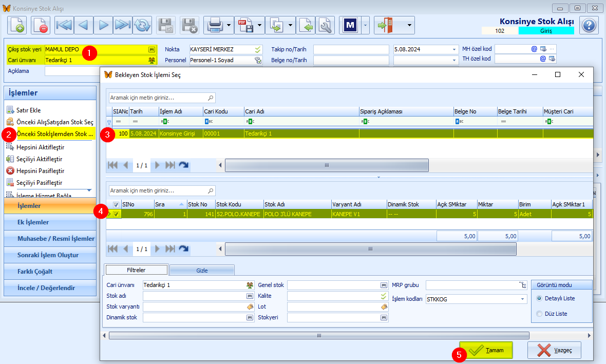This screenshot has height=364, width=606.
Task: Open Sonraki İşlem Oluştur section
Action: tap(50, 255)
